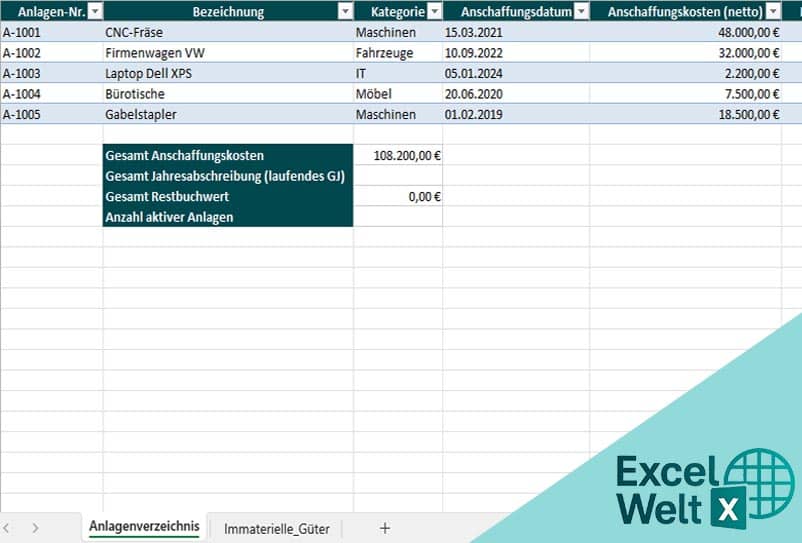Click the Bürotische cost cell 7.500,00 €
This screenshot has height=543, width=802.
pos(685,94)
